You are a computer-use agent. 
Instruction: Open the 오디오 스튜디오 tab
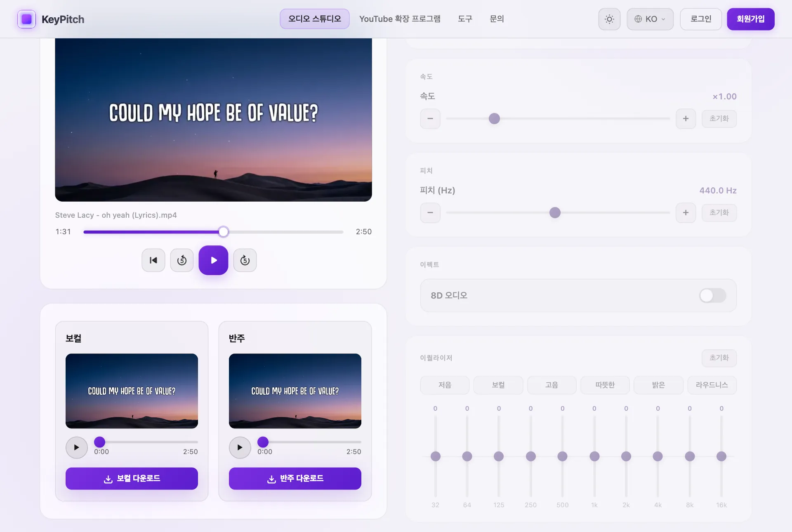point(315,19)
